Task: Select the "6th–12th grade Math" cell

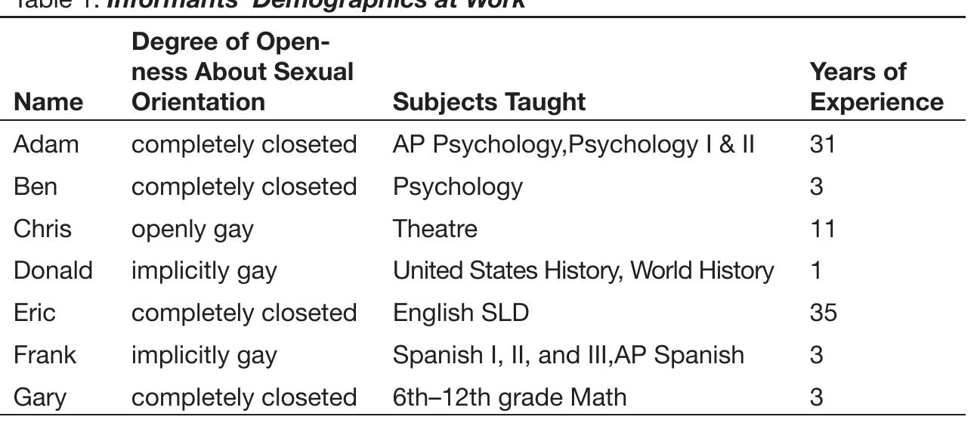Action: click(x=509, y=397)
